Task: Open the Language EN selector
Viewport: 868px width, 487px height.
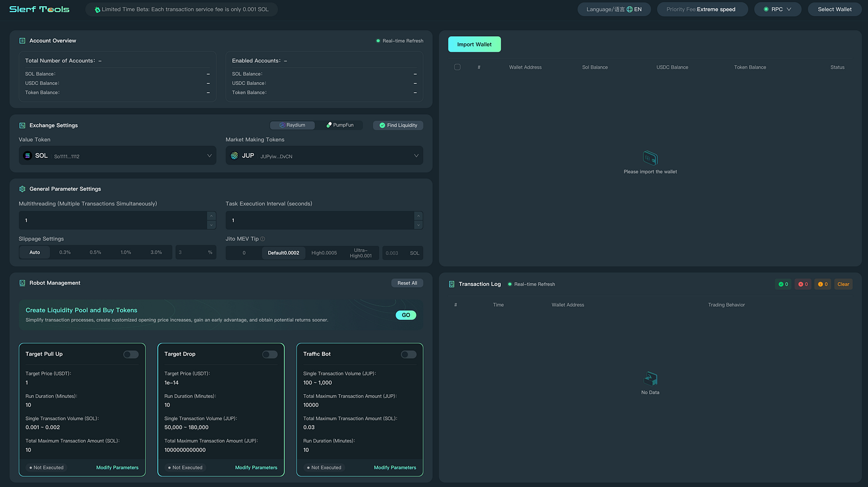Action: 614,10
